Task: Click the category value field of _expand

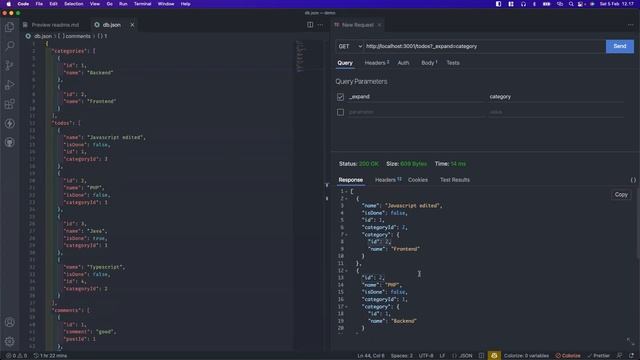Action: point(556,97)
